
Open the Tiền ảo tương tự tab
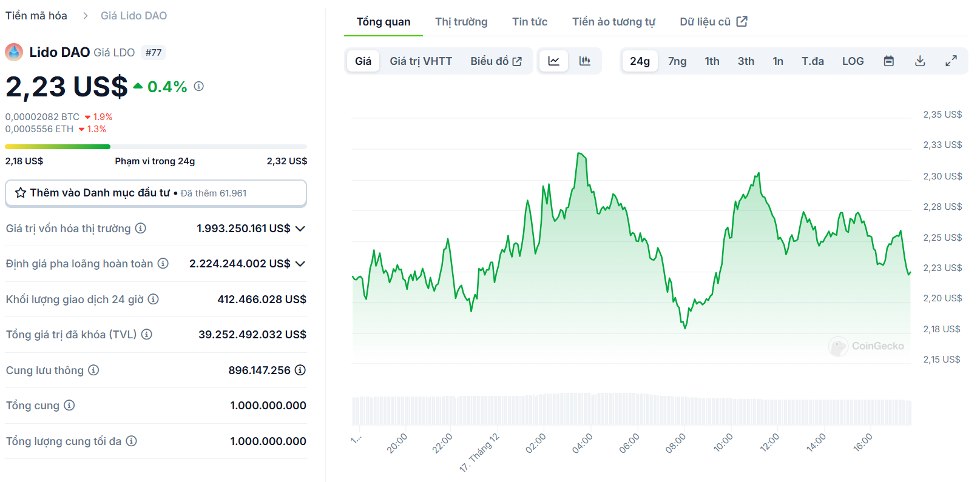pyautogui.click(x=613, y=22)
